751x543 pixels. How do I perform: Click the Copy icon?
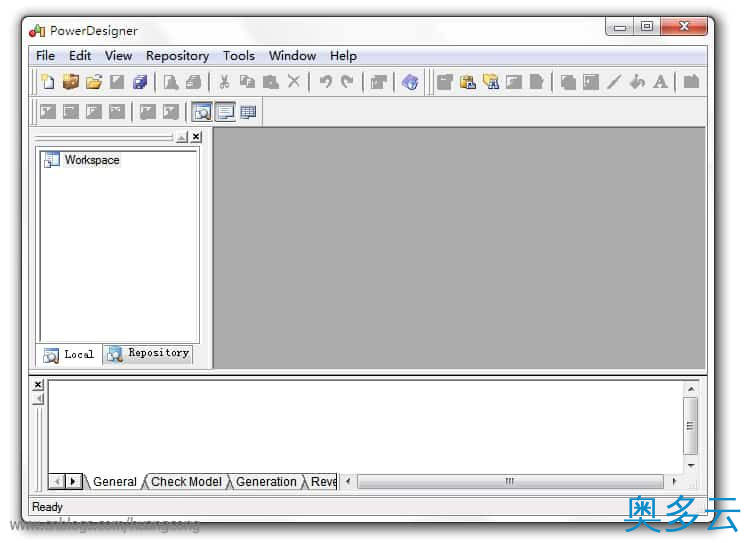tap(247, 82)
